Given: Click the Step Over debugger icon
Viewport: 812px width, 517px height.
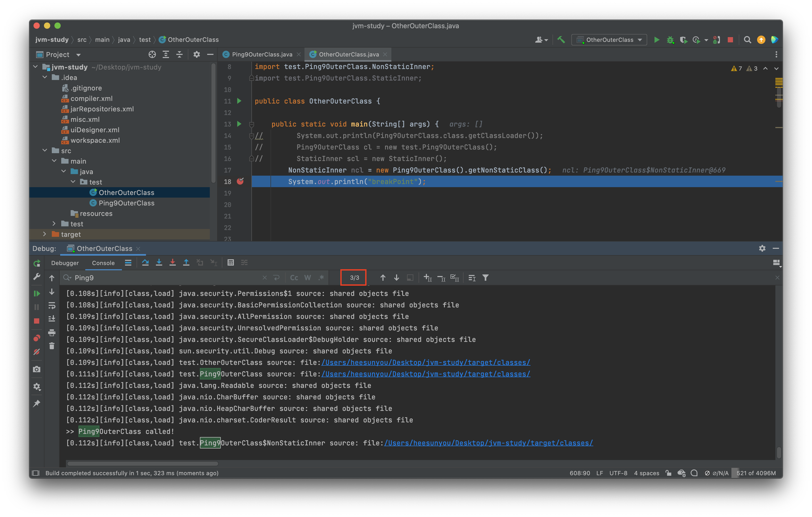Looking at the screenshot, I should click(145, 262).
